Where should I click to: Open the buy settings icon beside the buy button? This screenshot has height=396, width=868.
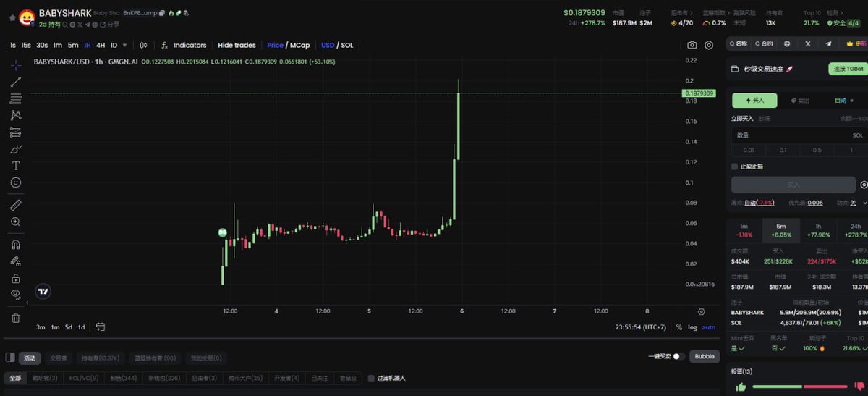coord(864,185)
